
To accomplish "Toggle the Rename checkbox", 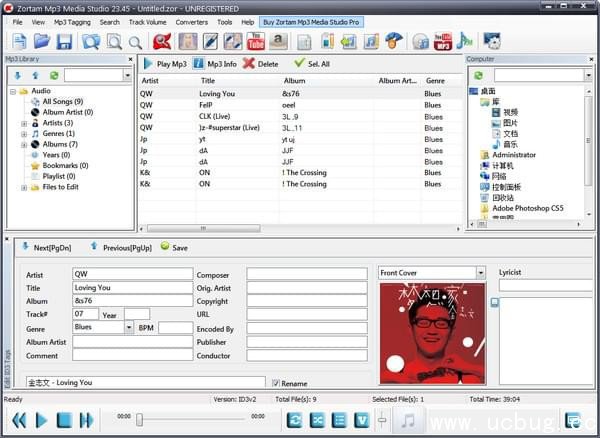I will point(276,382).
